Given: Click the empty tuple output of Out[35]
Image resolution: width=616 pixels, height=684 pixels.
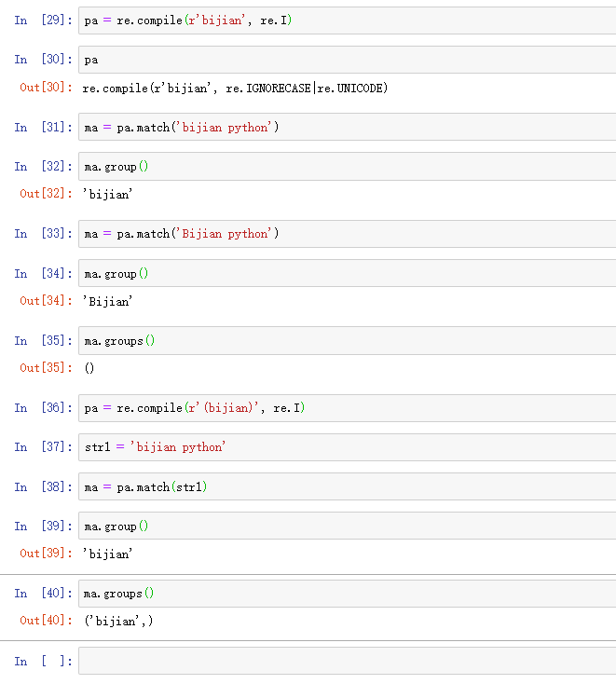Looking at the screenshot, I should pyautogui.click(x=89, y=368).
